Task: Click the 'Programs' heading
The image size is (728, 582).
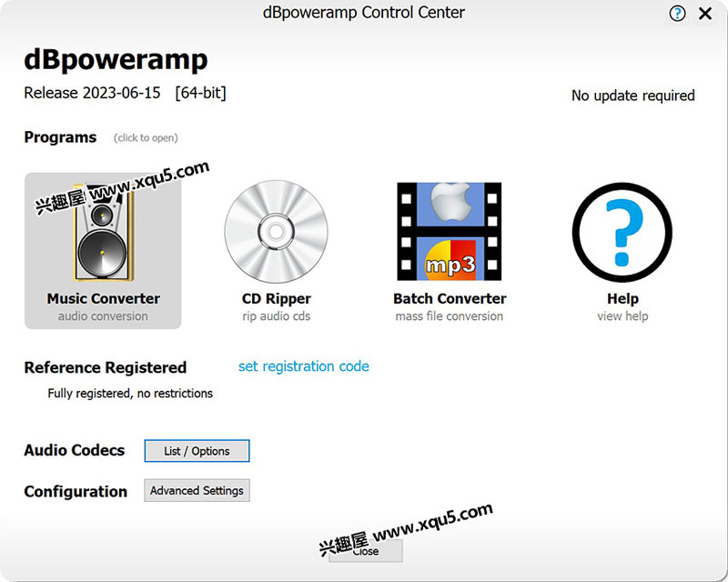Action: pos(60,137)
